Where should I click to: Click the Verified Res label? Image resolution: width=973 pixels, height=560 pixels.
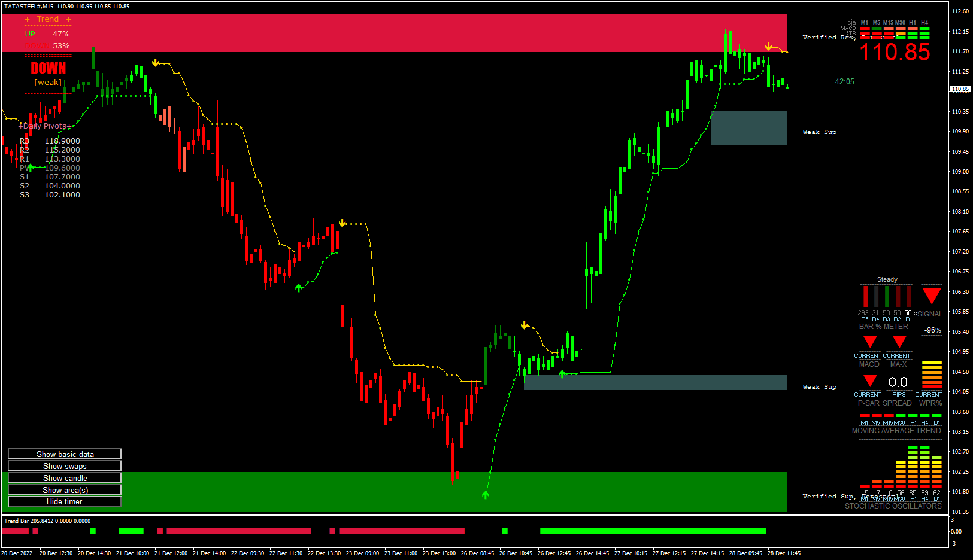pos(829,38)
